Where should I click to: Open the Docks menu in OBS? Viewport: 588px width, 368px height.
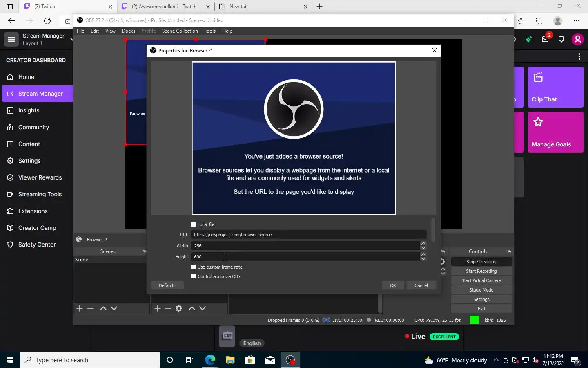pyautogui.click(x=129, y=31)
